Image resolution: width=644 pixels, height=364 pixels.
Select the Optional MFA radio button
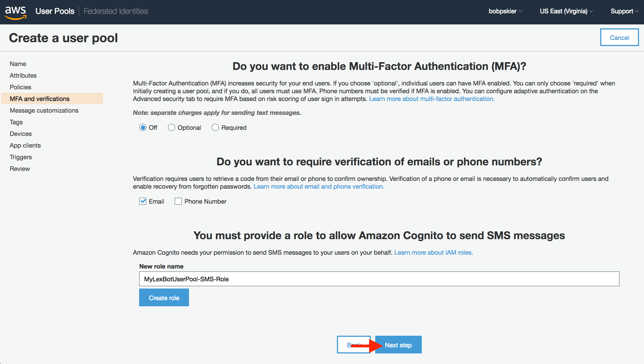(x=172, y=128)
